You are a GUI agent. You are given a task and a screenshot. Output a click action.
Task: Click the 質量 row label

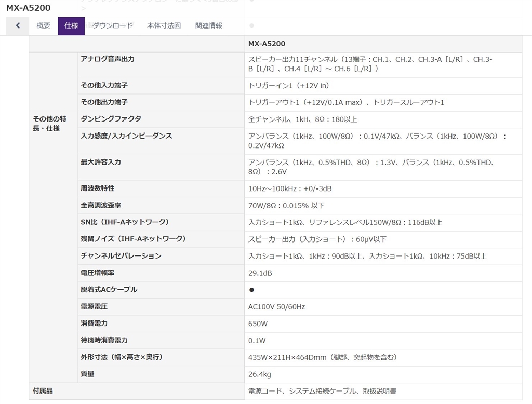(87, 374)
